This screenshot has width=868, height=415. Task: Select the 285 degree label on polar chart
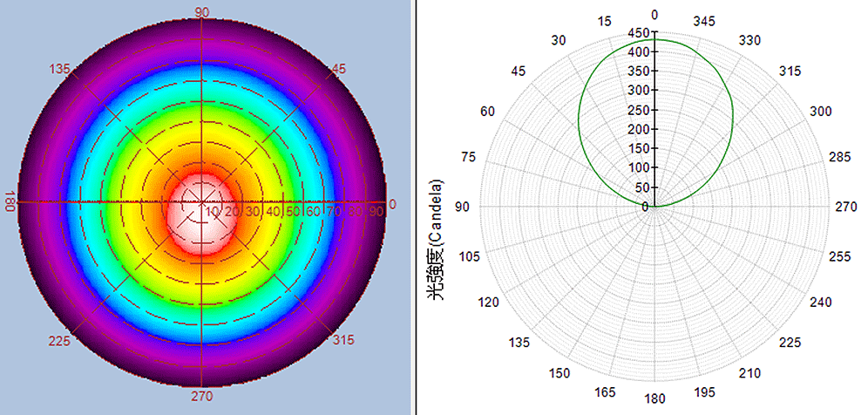838,157
